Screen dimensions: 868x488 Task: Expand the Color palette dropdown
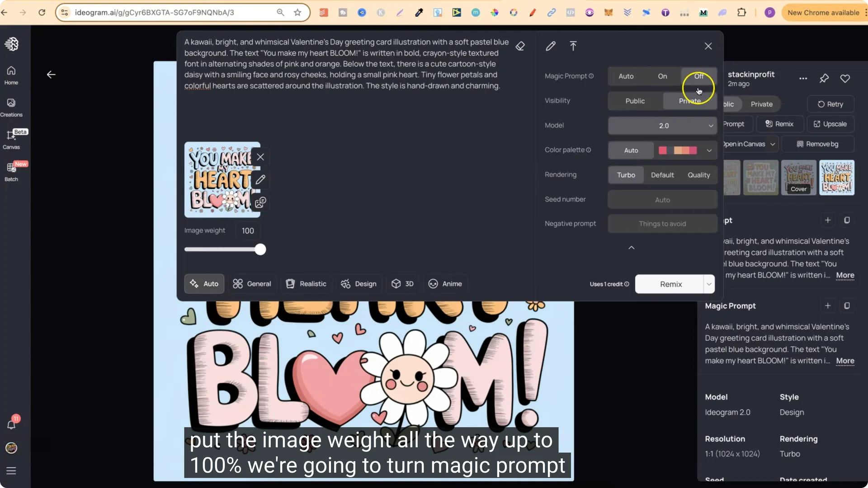point(708,150)
